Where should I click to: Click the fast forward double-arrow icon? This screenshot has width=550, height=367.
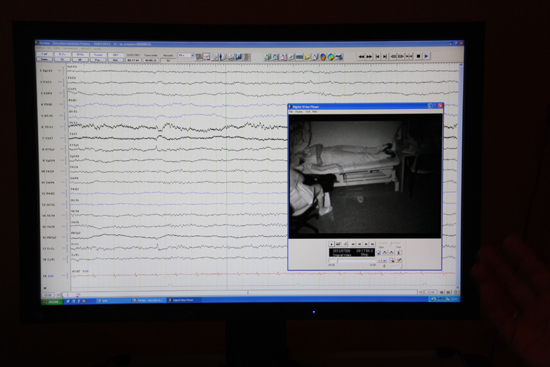pos(369,56)
